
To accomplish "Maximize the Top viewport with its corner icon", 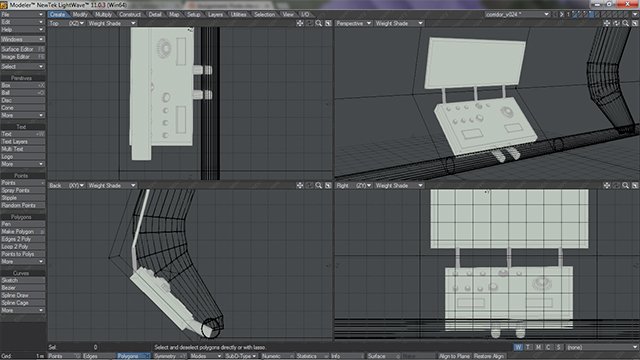I will pyautogui.click(x=328, y=23).
